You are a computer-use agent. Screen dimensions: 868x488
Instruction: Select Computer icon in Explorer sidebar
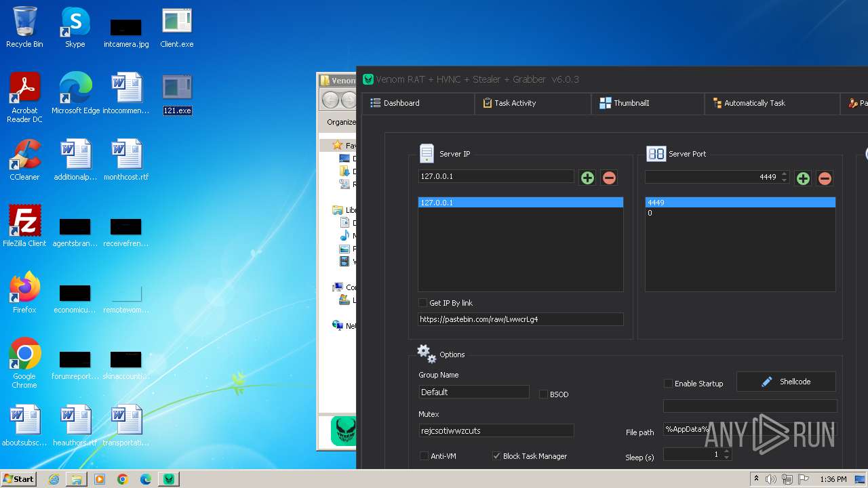(338, 287)
